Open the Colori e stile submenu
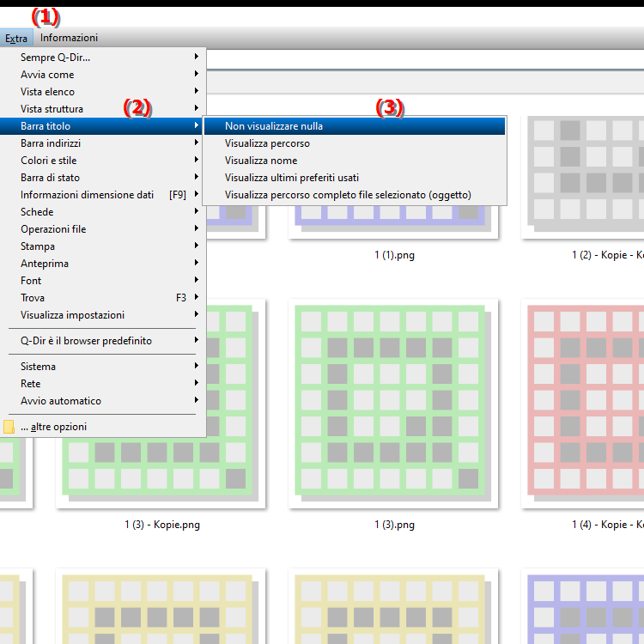Screen dimensions: 644x644 (102, 161)
